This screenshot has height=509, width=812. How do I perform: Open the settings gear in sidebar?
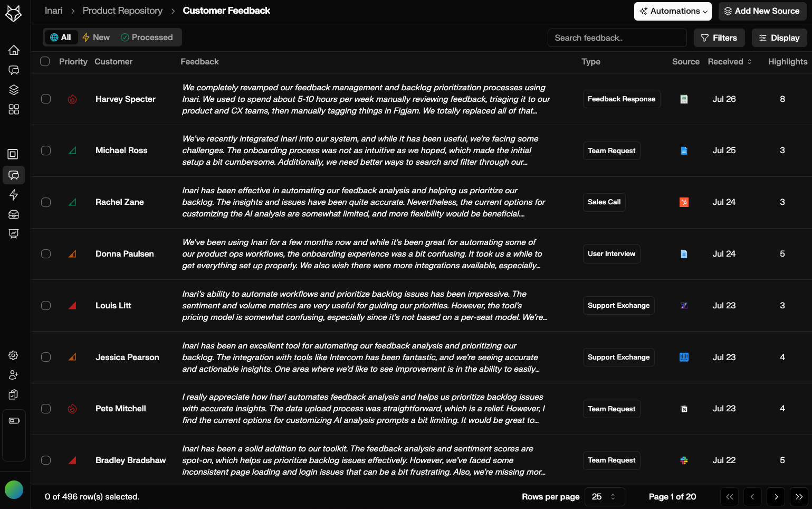tap(14, 355)
